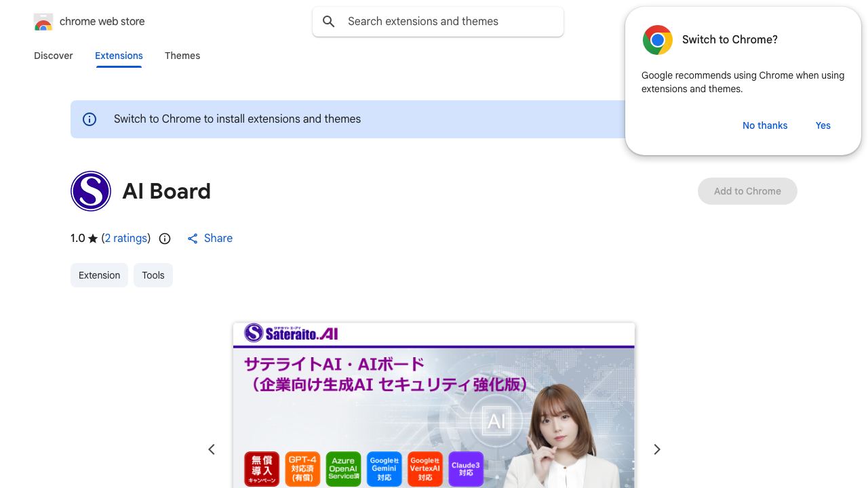Focus the Search extensions and themes field
The width and height of the screenshot is (868, 488).
438,22
